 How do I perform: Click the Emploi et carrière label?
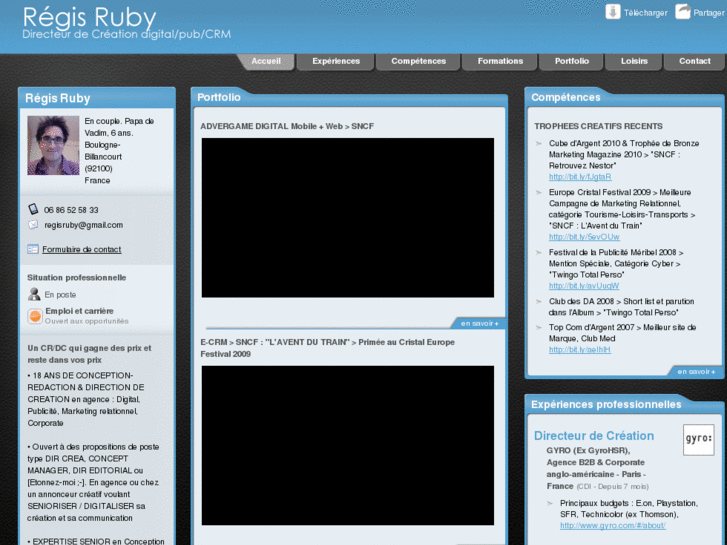(79, 311)
